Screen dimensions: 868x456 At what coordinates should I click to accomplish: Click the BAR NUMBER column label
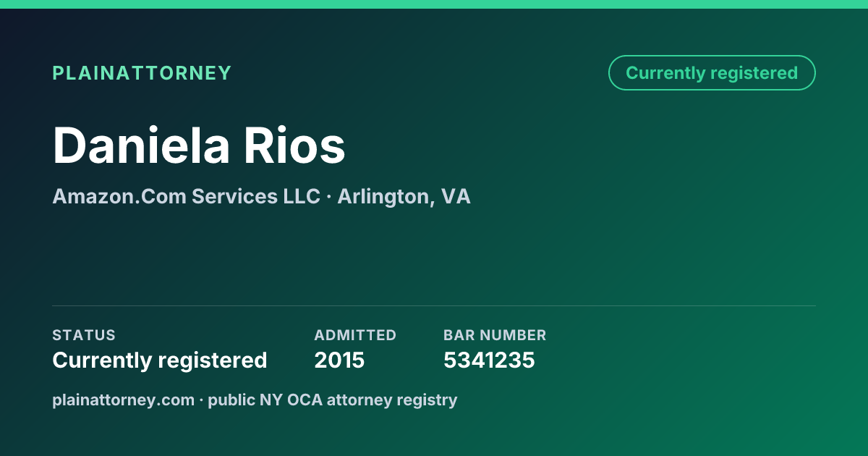tap(495, 335)
